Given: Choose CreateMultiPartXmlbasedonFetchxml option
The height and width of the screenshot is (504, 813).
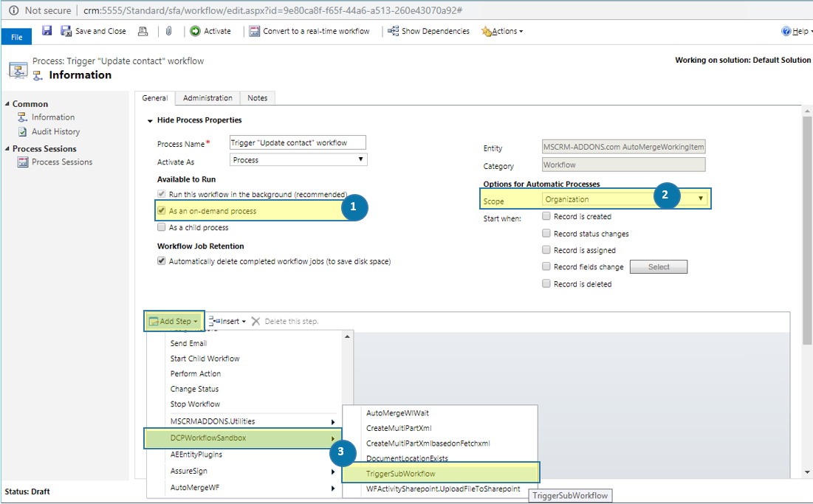Looking at the screenshot, I should (428, 443).
